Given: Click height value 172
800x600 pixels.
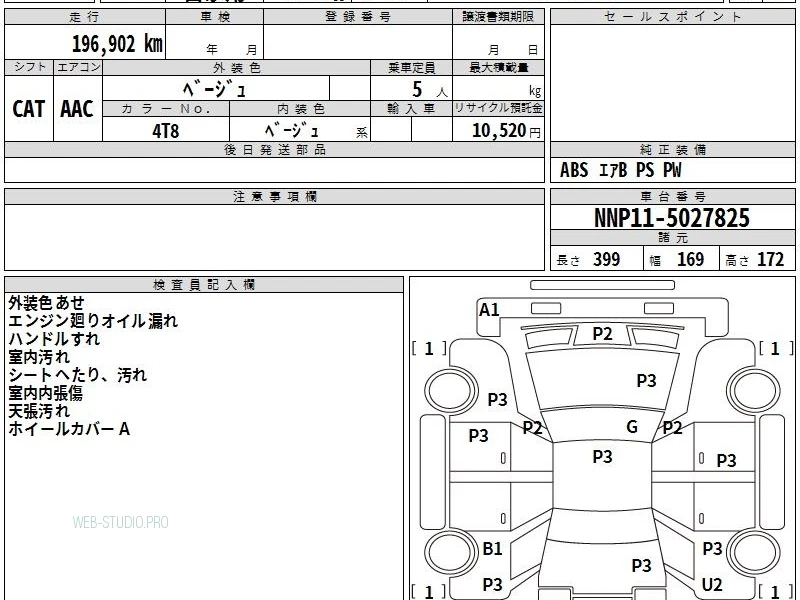Looking at the screenshot, I should coord(770,259).
